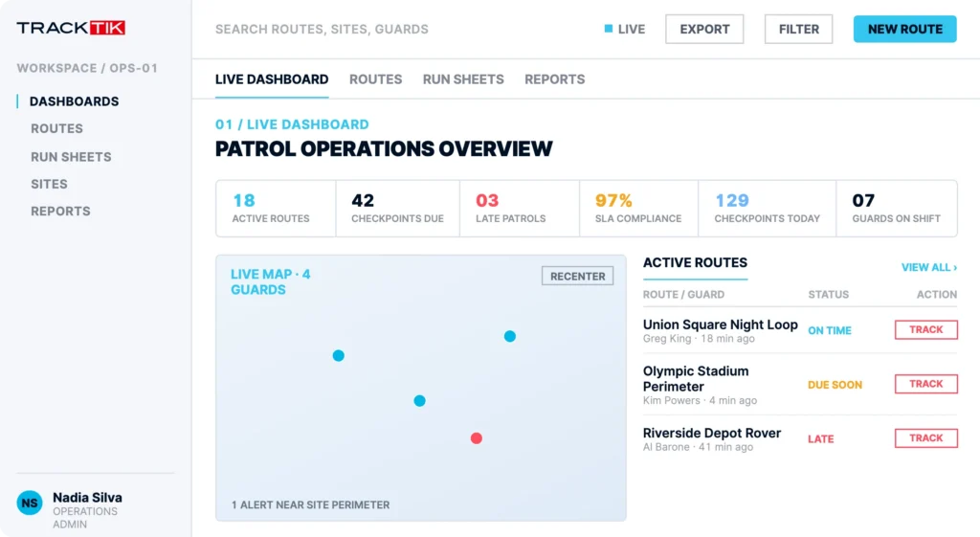Open Run Sheets in the sidebar

71,157
